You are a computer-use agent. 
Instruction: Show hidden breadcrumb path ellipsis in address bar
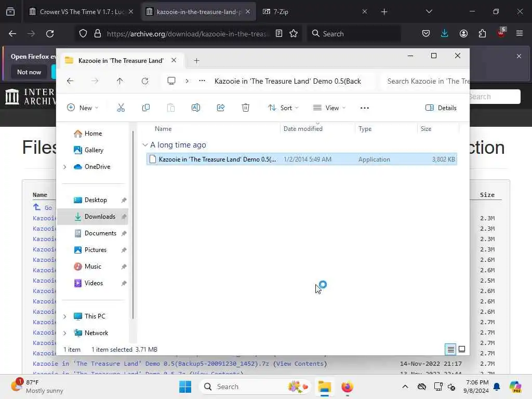202,81
